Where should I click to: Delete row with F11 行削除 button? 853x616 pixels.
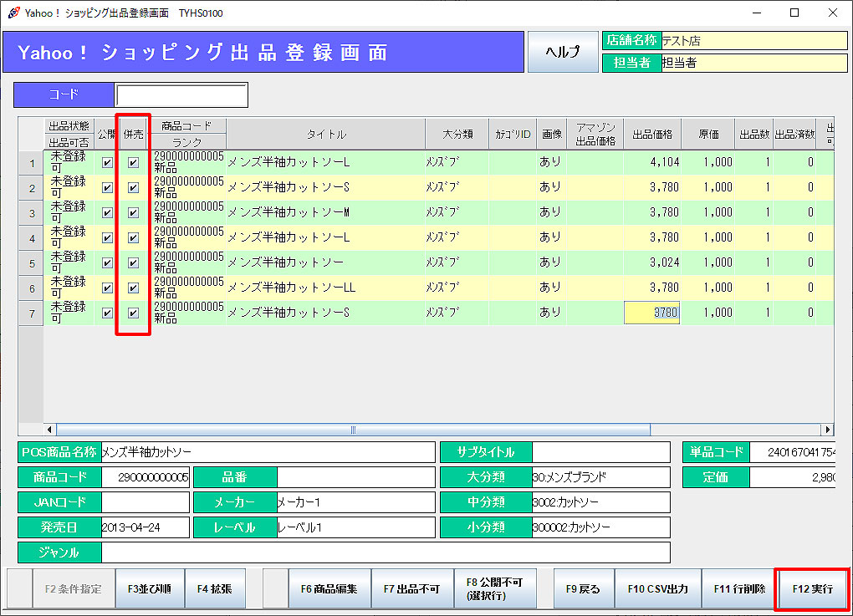coord(738,588)
